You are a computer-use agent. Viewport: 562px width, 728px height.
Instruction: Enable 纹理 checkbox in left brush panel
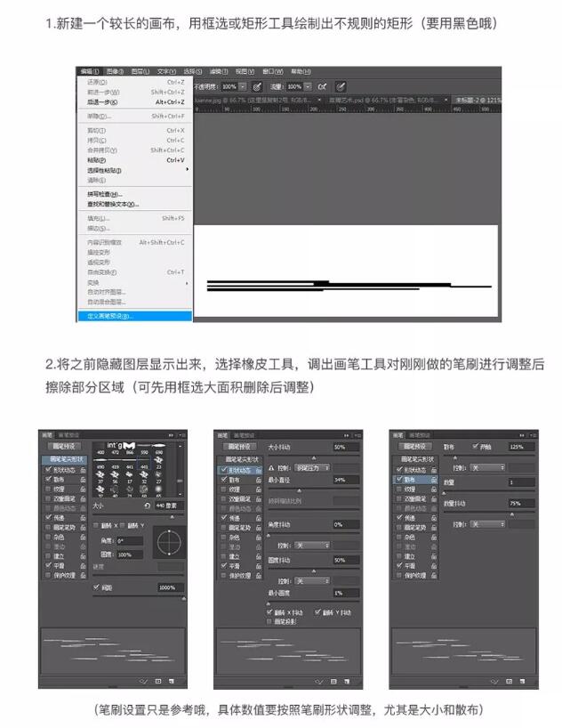[48, 489]
